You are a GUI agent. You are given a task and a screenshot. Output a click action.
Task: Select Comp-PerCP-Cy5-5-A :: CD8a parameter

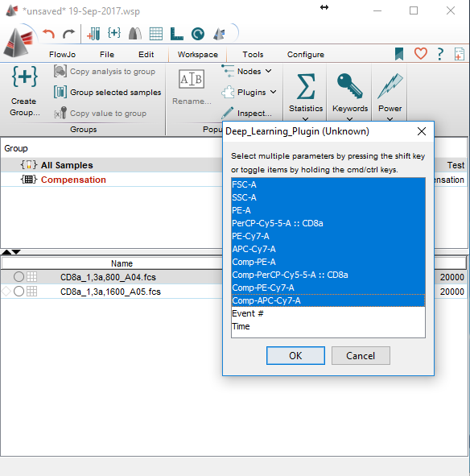328,275
